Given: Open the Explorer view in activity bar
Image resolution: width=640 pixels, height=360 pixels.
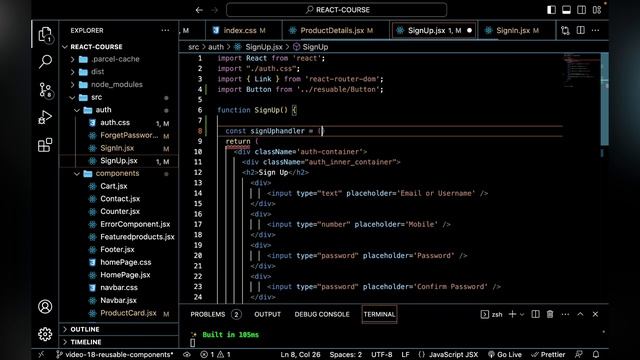Looking at the screenshot, I should (x=45, y=34).
